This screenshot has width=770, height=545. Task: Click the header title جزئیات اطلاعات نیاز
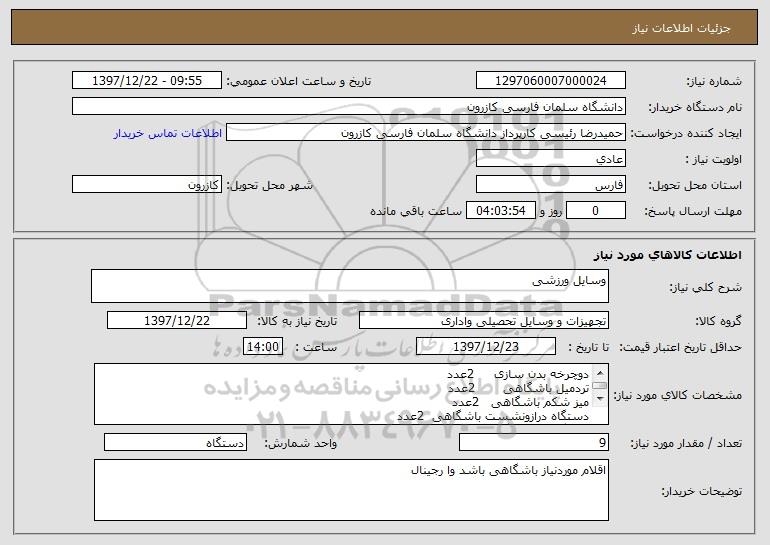pyautogui.click(x=682, y=28)
